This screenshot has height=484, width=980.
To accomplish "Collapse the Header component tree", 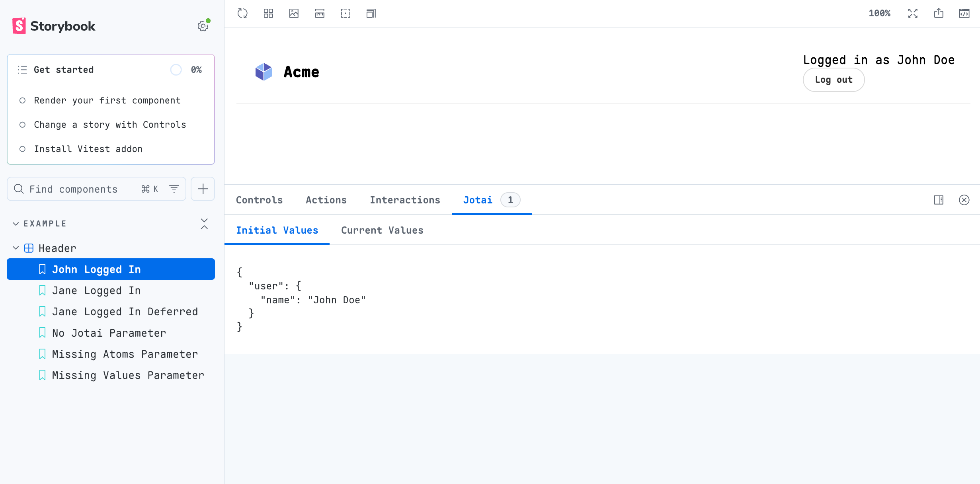I will pyautogui.click(x=16, y=248).
